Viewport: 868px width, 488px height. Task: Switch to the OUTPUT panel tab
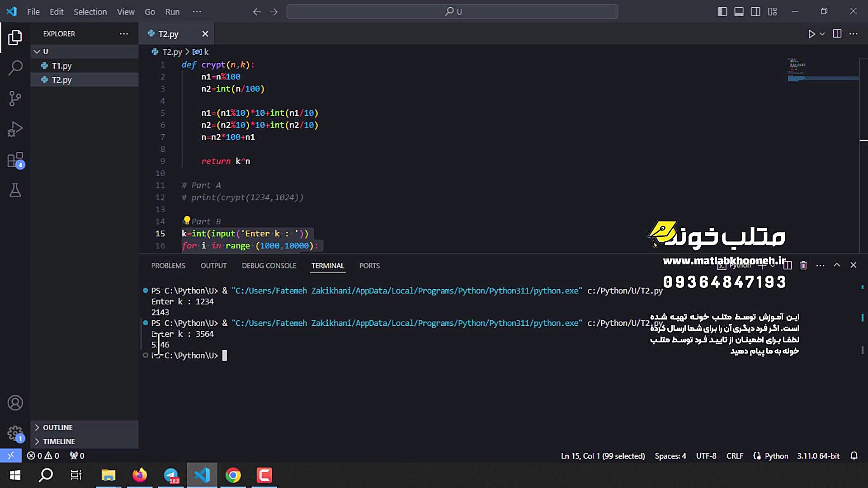[x=213, y=266]
